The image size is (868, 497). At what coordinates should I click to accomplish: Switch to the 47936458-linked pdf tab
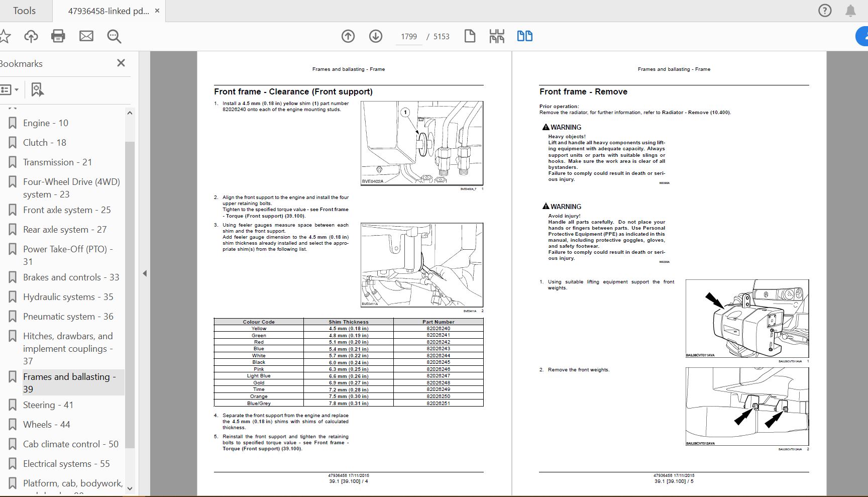tap(108, 11)
